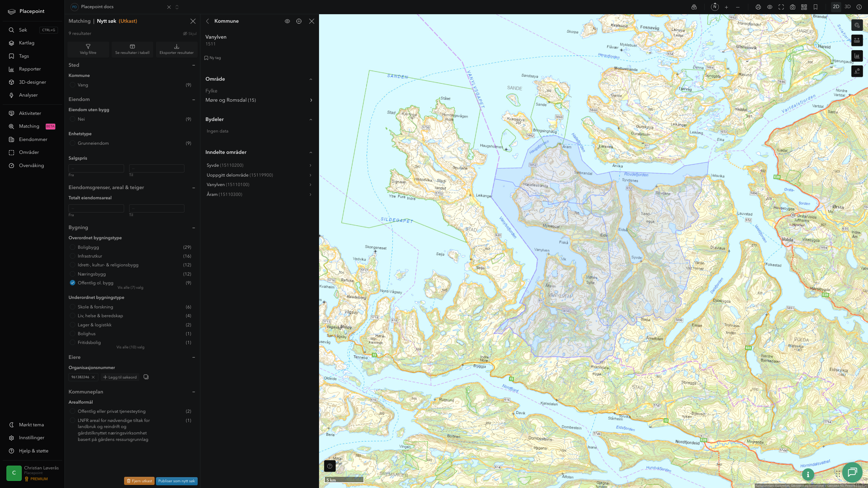The height and width of the screenshot is (488, 868).
Task: Collapse the Eiendom filter section
Action: tap(194, 99)
